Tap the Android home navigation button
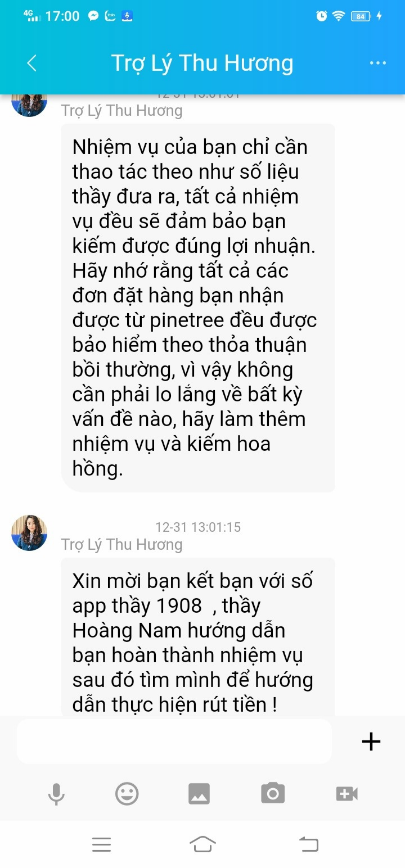 click(x=202, y=844)
